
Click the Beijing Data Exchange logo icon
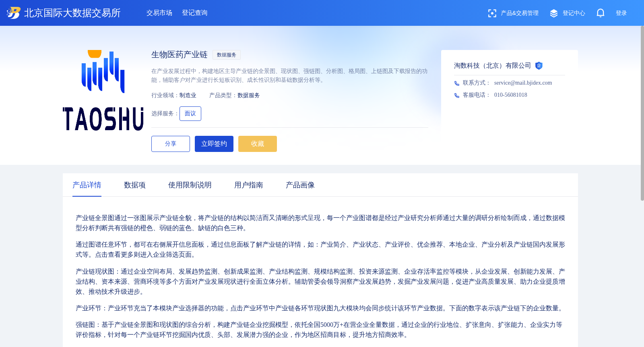click(x=13, y=13)
